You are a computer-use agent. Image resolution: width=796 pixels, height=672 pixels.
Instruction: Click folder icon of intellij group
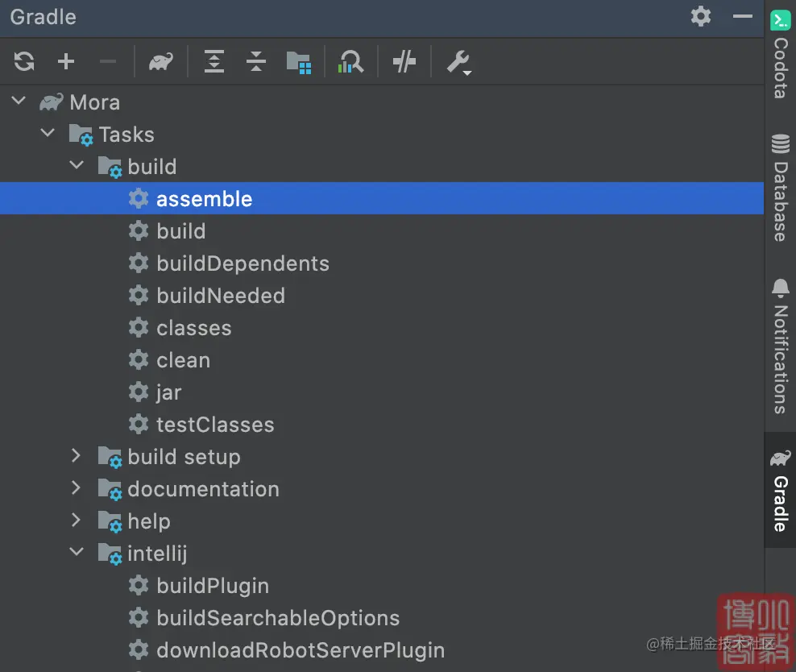[110, 554]
